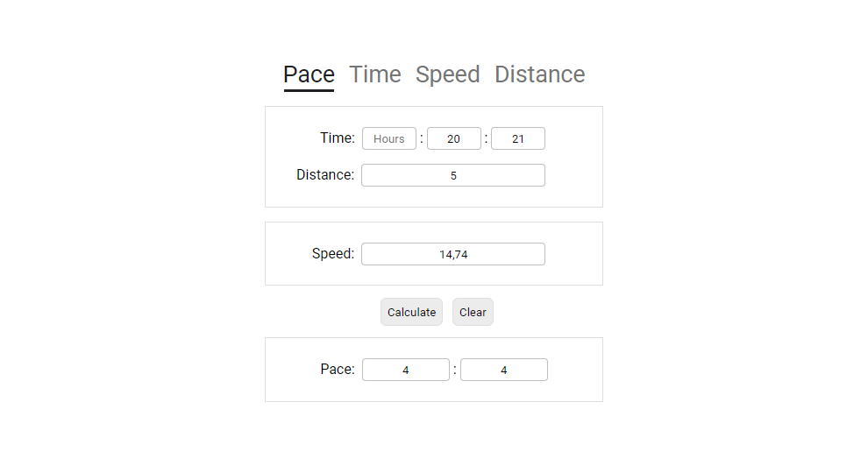The image size is (868, 473).
Task: Go to the Distance tab
Action: 540,74
